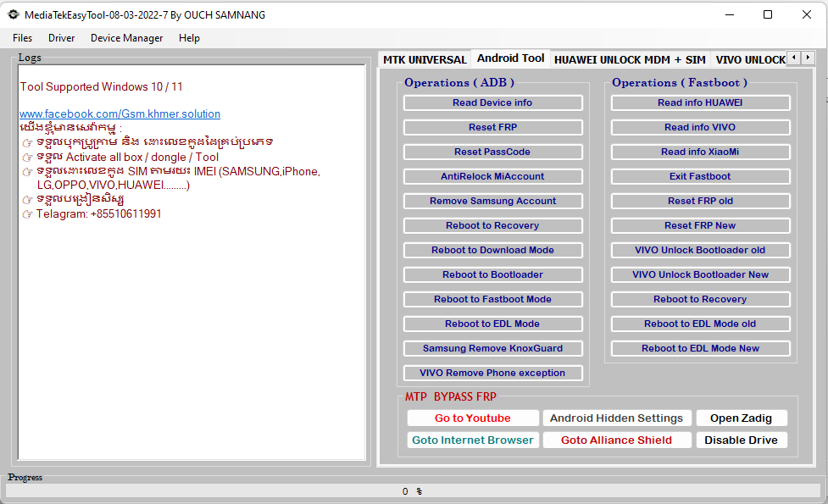Viewport: 828px width, 504px height.
Task: Switch to the MTK UNIVERSAL tab
Action: point(424,59)
